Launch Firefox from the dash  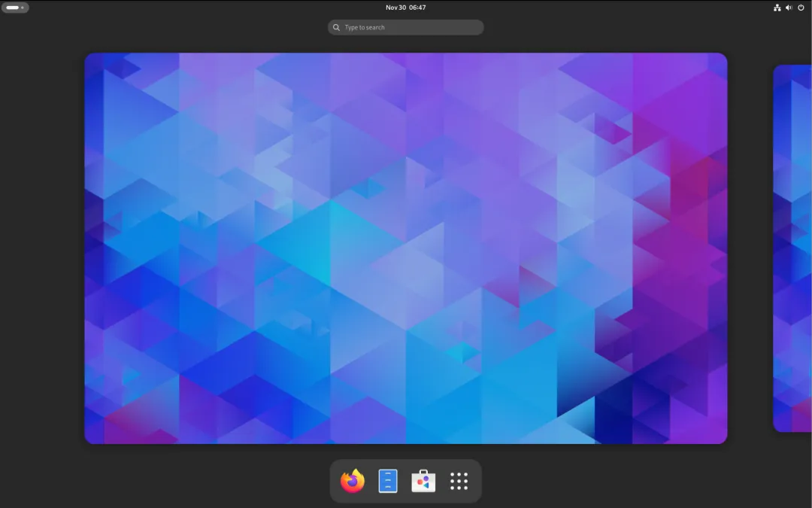pyautogui.click(x=353, y=481)
